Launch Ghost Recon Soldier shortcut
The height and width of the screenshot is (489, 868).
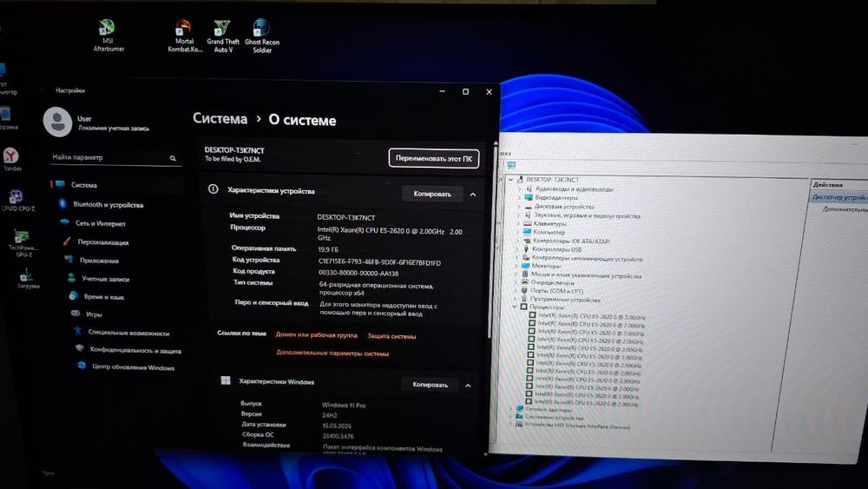262,36
